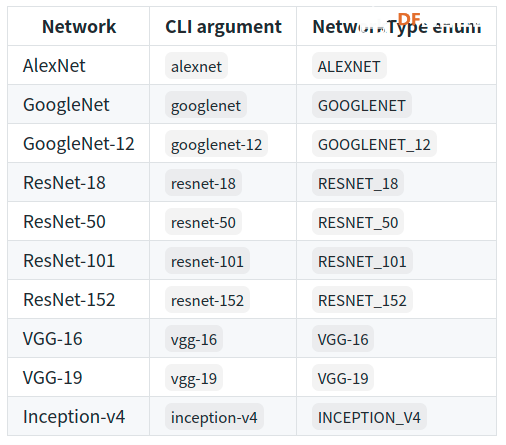The image size is (506, 445).
Task: Select the VGG-19 enum value
Action: tap(343, 378)
